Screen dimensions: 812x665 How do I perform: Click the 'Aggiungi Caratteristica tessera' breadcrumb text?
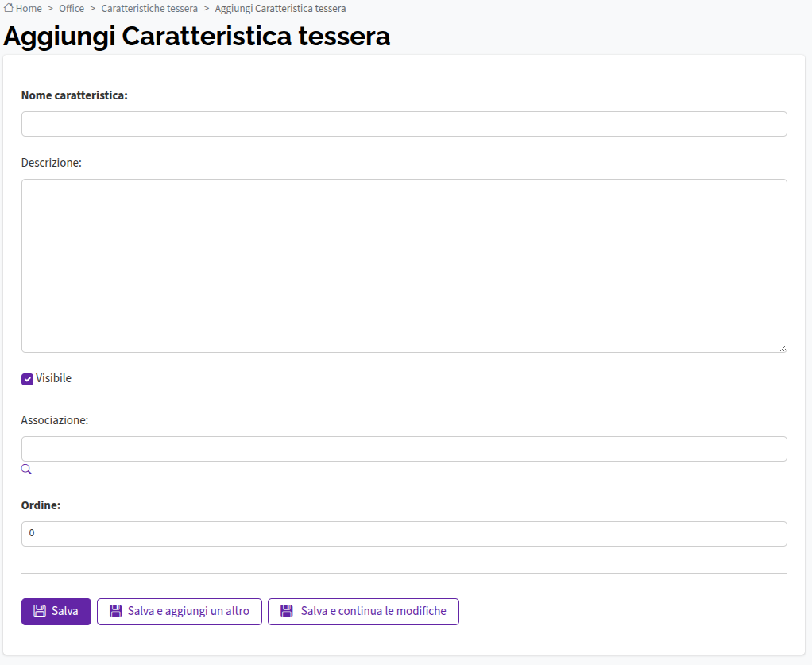[280, 8]
